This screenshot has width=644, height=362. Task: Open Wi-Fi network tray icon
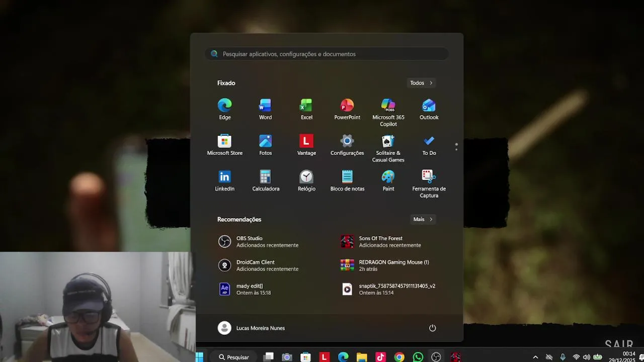coord(576,357)
